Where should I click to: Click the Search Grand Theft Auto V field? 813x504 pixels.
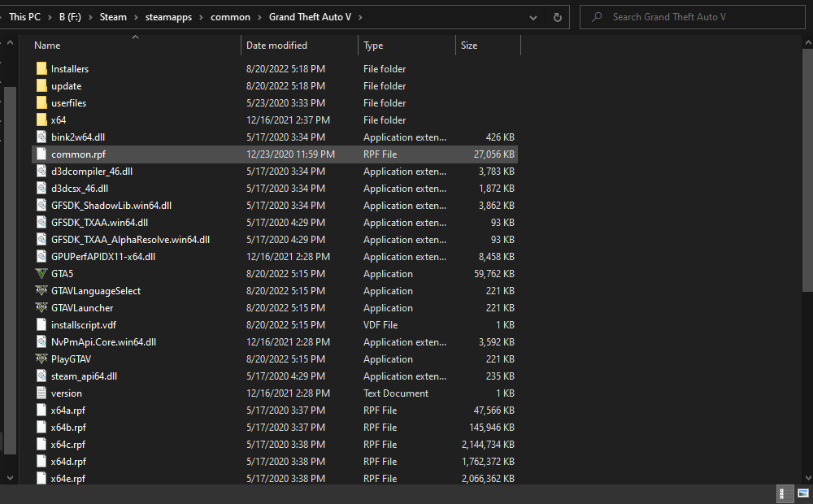click(x=692, y=17)
